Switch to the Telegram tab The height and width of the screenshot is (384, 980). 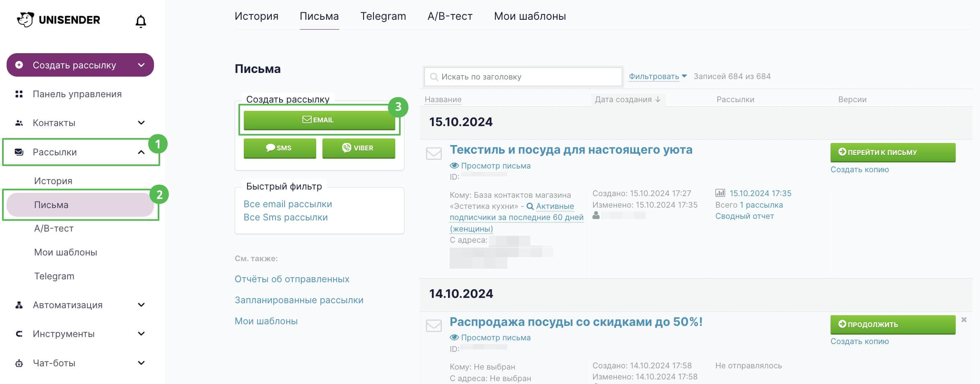coord(383,16)
